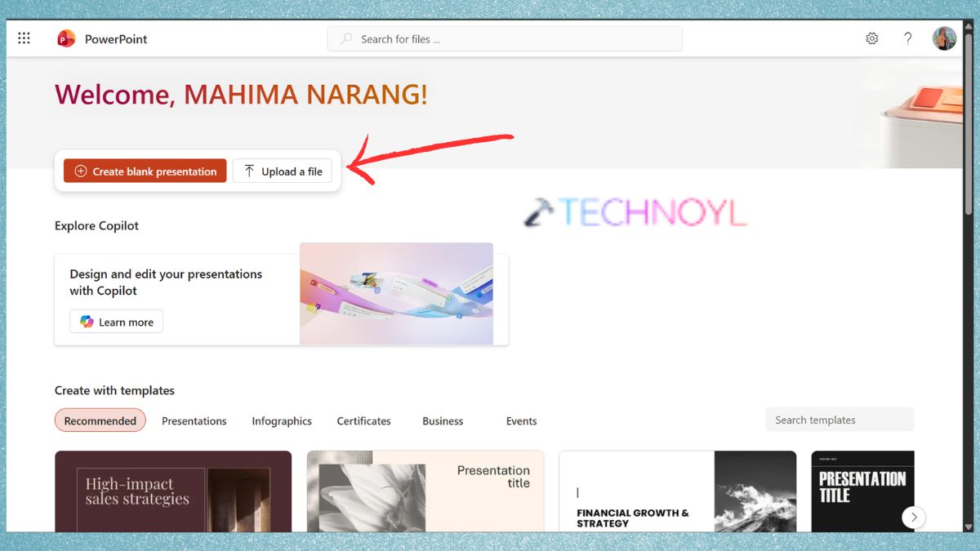
Task: Switch to the Presentations tab
Action: coord(194,421)
